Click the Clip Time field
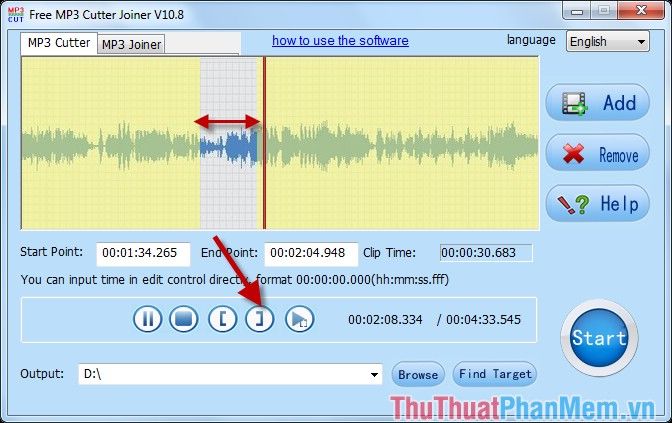The height and width of the screenshot is (423, 672). [x=486, y=253]
